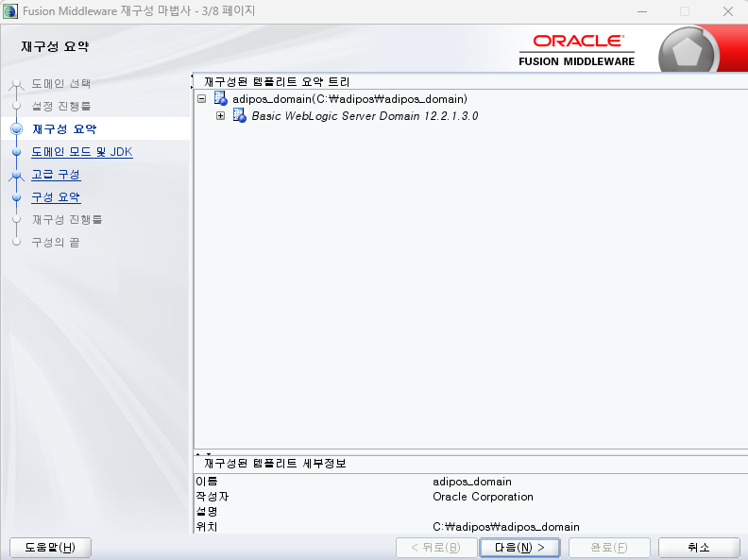Click the 설정 진행률 step label

(x=61, y=107)
